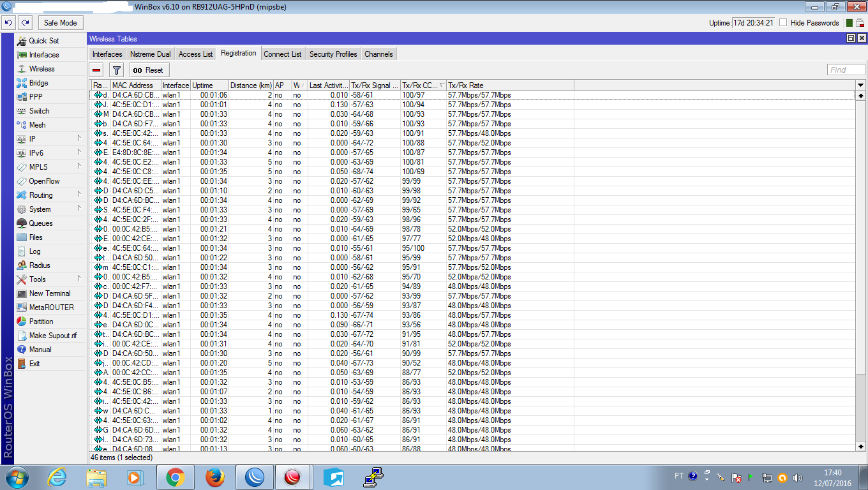
Task: Open the filter funnel tool
Action: (116, 70)
